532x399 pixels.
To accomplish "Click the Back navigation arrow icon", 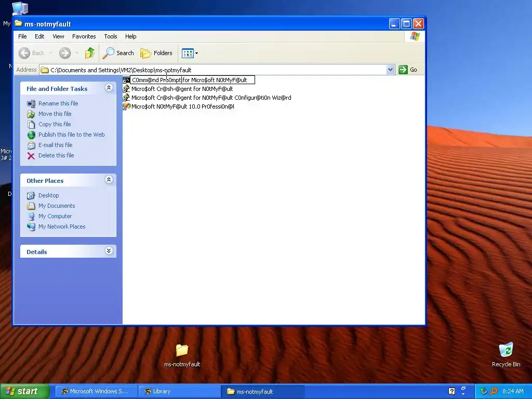I will (24, 53).
